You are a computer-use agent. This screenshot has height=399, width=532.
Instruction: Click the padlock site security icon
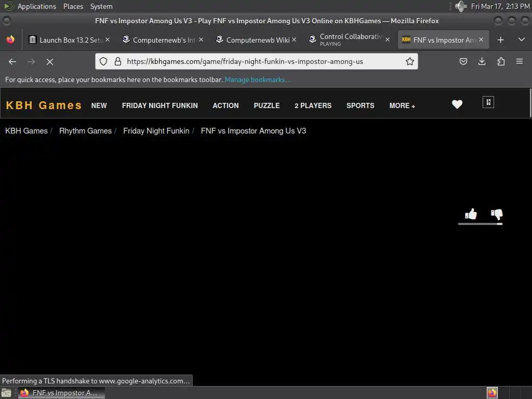[x=118, y=61]
